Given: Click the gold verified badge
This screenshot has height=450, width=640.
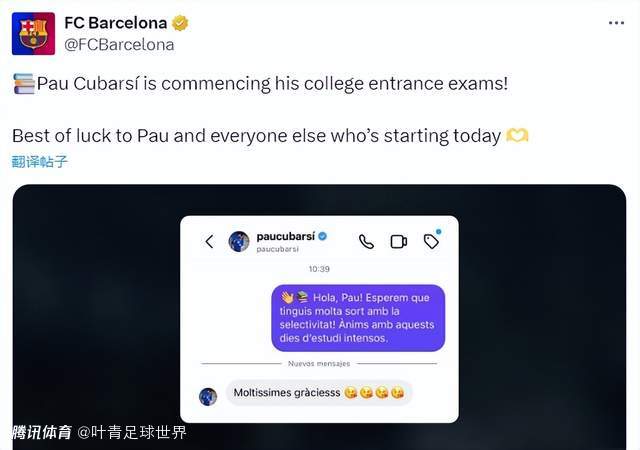Looking at the screenshot, I should 180,23.
